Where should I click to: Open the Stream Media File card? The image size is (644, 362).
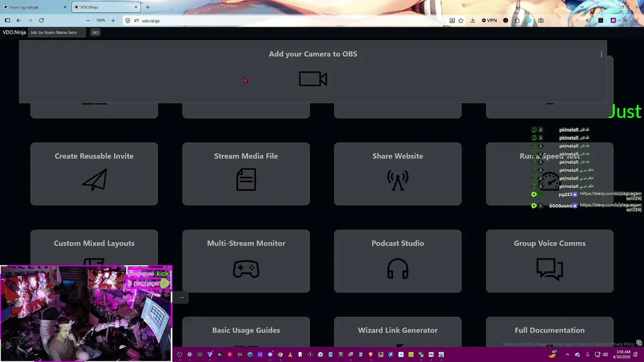coord(246,174)
